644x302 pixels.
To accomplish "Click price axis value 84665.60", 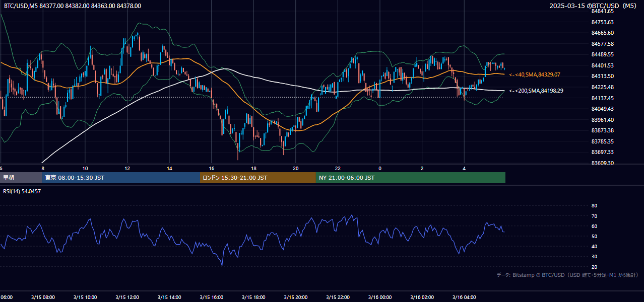I will [602, 33].
